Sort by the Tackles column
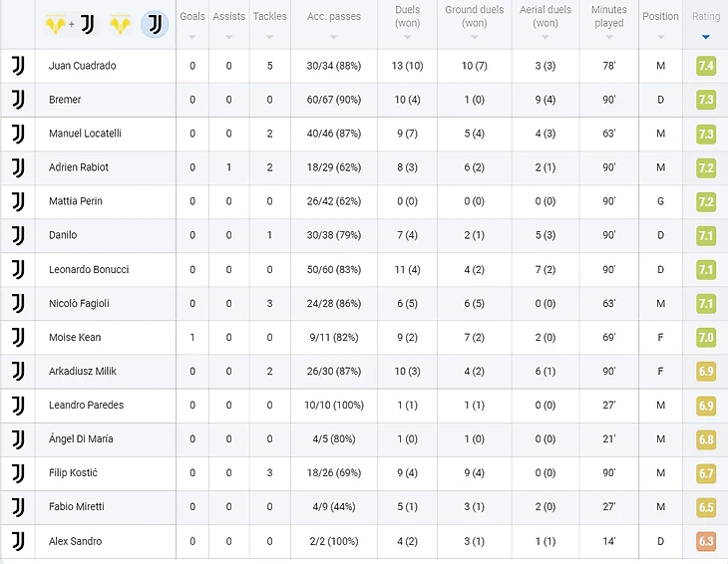 point(269,37)
